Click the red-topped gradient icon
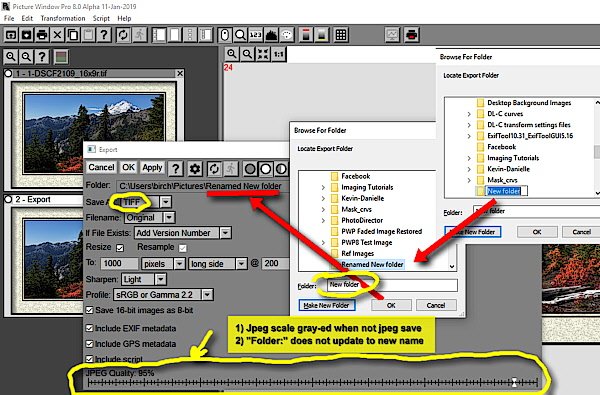 (306, 35)
